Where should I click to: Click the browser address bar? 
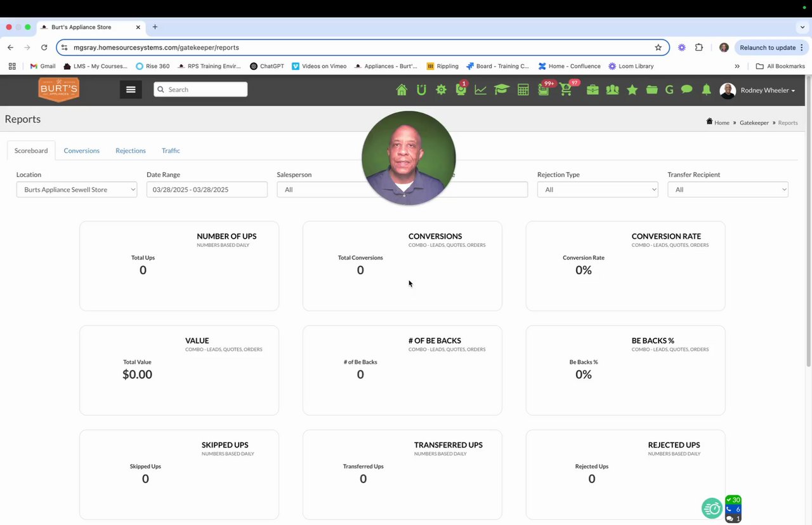point(362,48)
